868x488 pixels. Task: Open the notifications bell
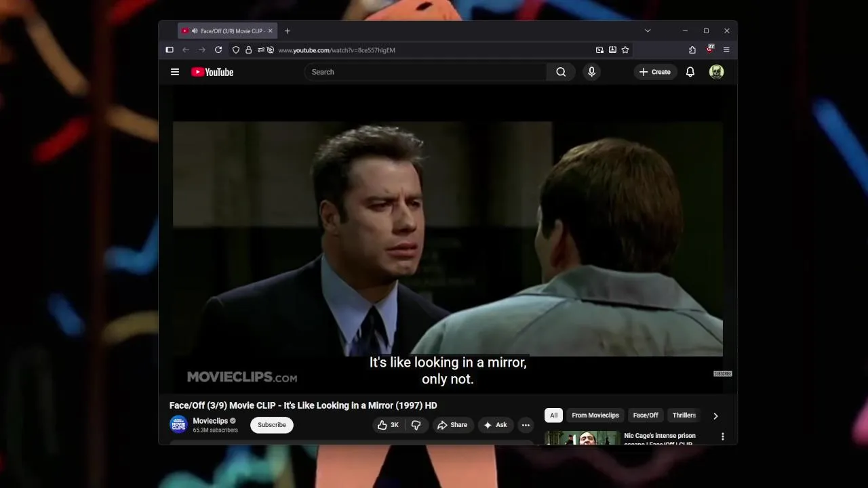coord(690,72)
